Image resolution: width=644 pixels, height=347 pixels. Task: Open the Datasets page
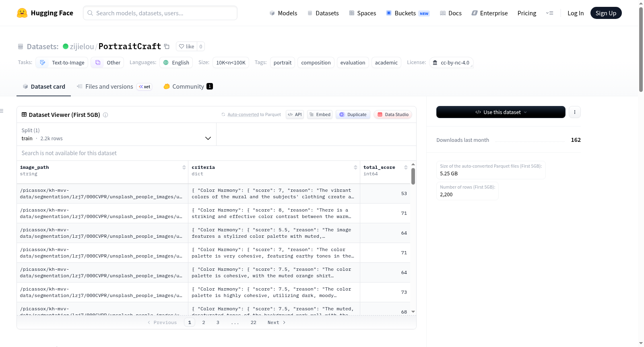pos(323,13)
